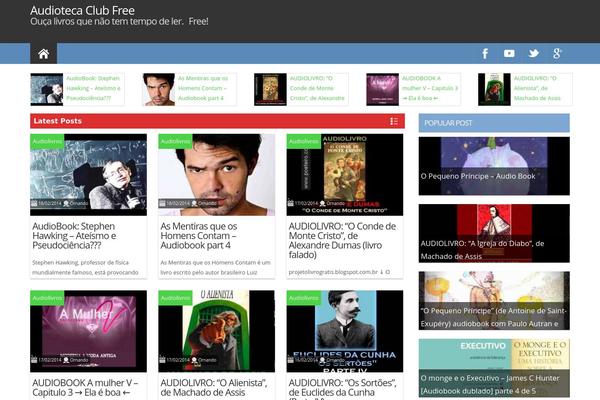Open popular post O Pequeno Príncipe – Audio Book
600x400 pixels.
[494, 166]
